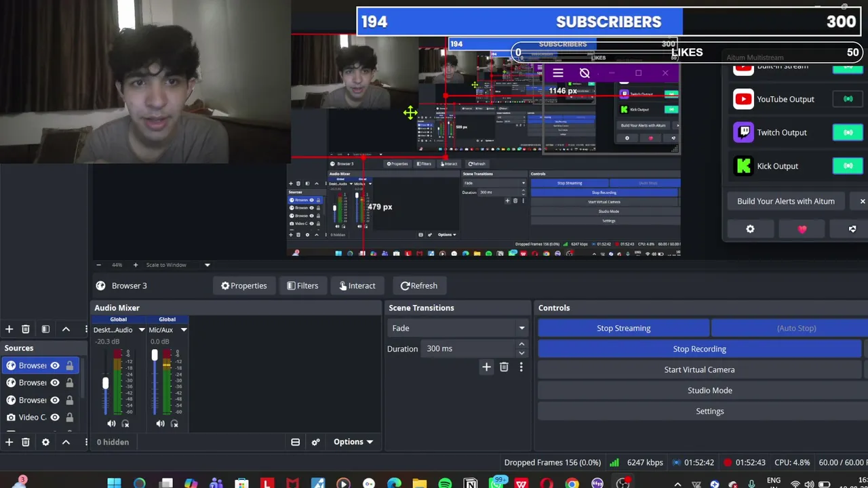Mute the Desktop Audio channel
This screenshot has width=868, height=488.
pyautogui.click(x=111, y=424)
